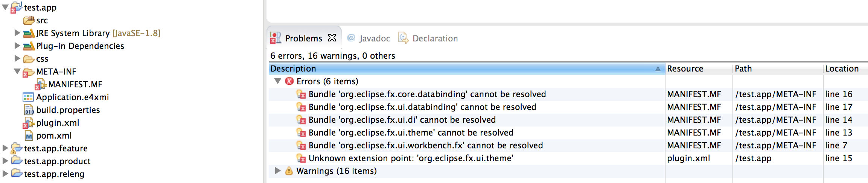Click the MANIFEST.MF file icon in the tree
Screen dimensions: 868x183
(41, 85)
